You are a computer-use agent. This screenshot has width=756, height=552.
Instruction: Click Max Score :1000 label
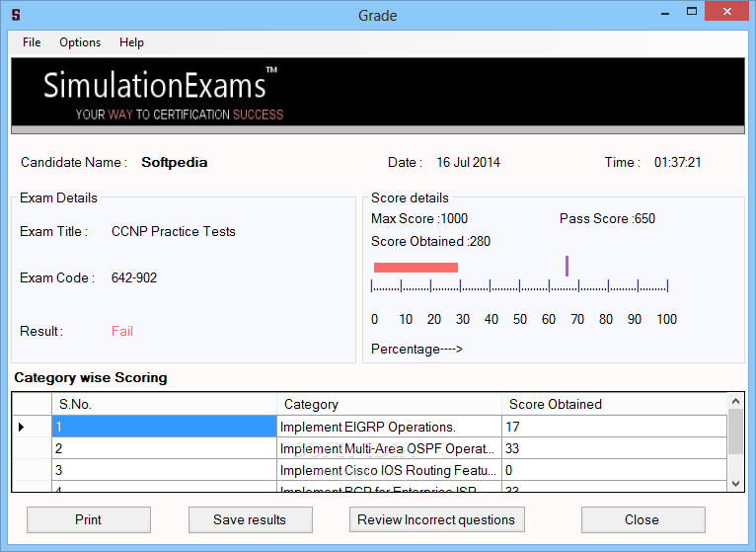(419, 218)
